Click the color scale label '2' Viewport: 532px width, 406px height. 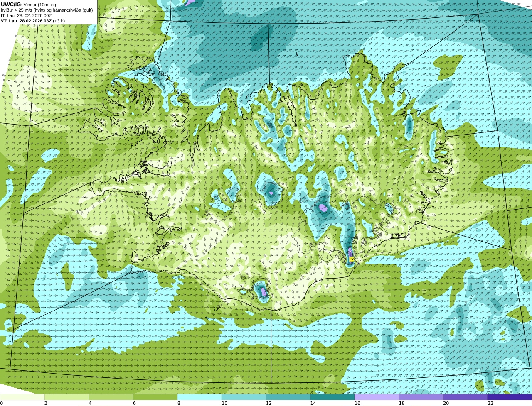46,403
